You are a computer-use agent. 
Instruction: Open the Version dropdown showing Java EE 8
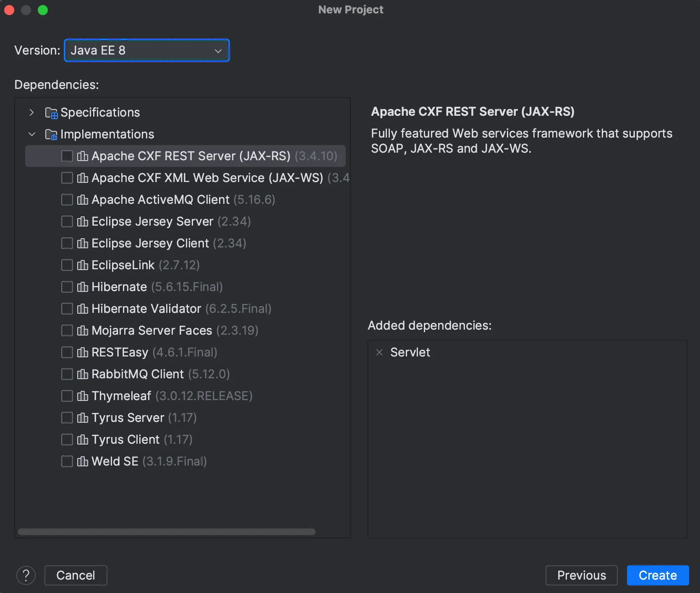(x=147, y=50)
